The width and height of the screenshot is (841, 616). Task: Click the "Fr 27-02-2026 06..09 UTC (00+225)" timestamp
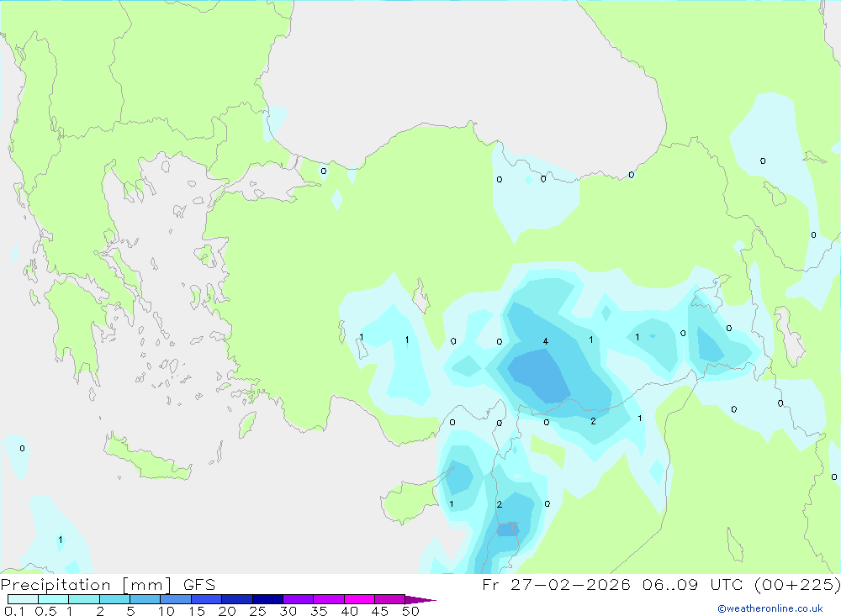click(x=661, y=584)
